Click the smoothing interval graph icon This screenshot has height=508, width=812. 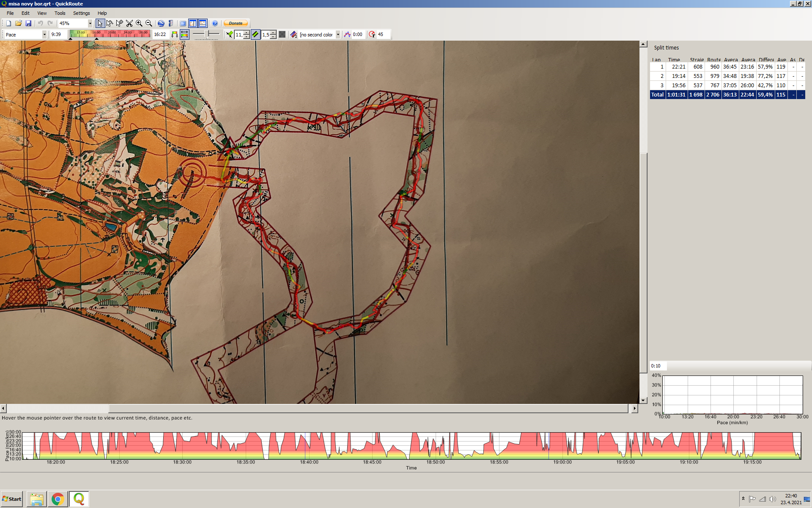347,35
